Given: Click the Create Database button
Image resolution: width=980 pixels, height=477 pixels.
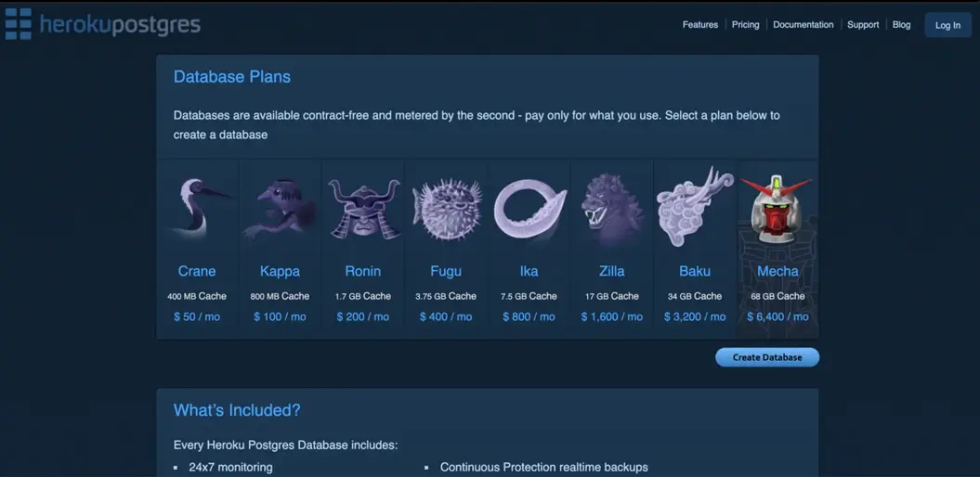Looking at the screenshot, I should (766, 357).
